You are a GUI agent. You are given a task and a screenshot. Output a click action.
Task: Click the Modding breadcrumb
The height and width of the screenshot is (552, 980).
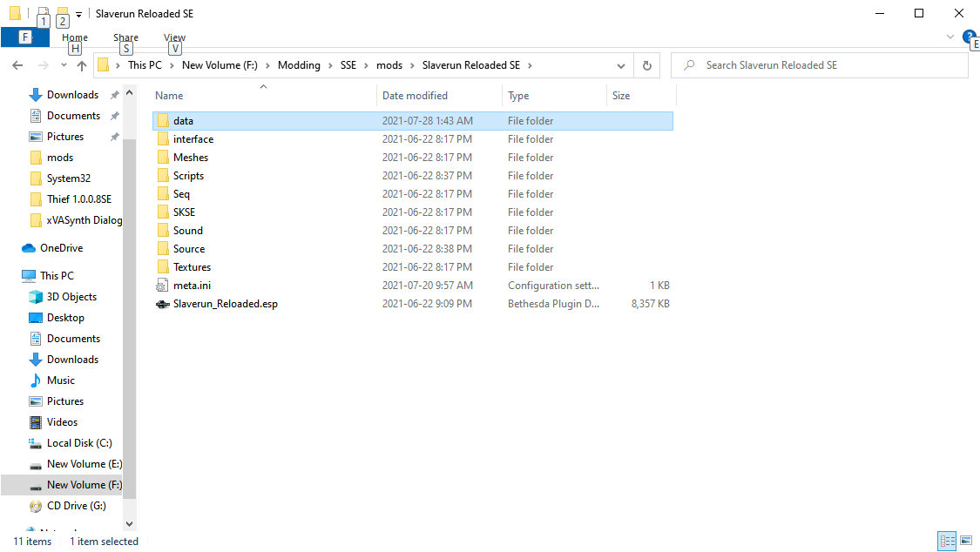299,65
